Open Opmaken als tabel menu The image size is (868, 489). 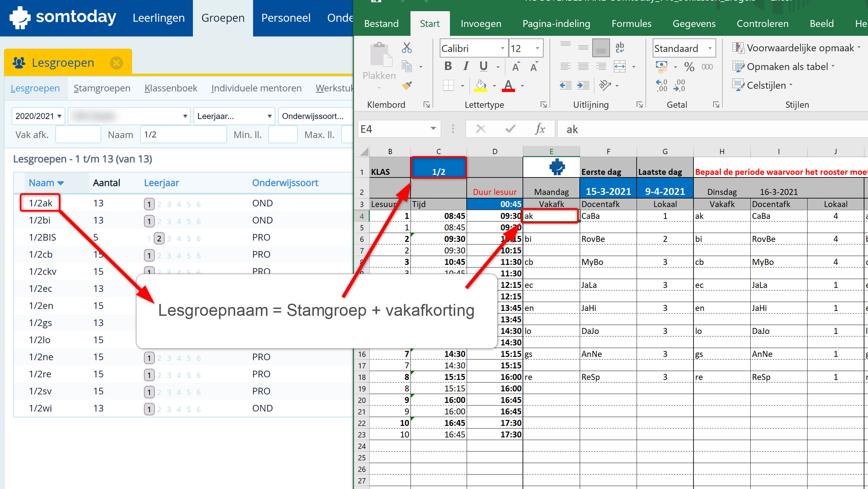(784, 66)
